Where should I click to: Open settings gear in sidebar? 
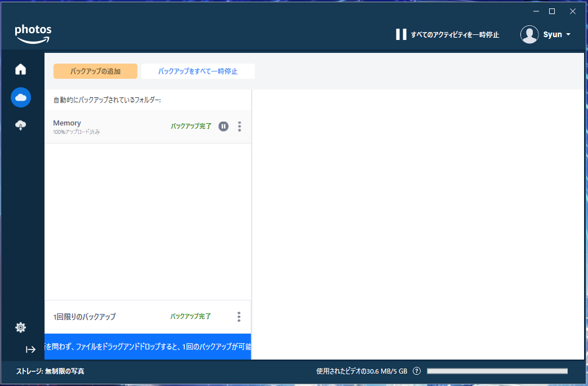(x=21, y=327)
